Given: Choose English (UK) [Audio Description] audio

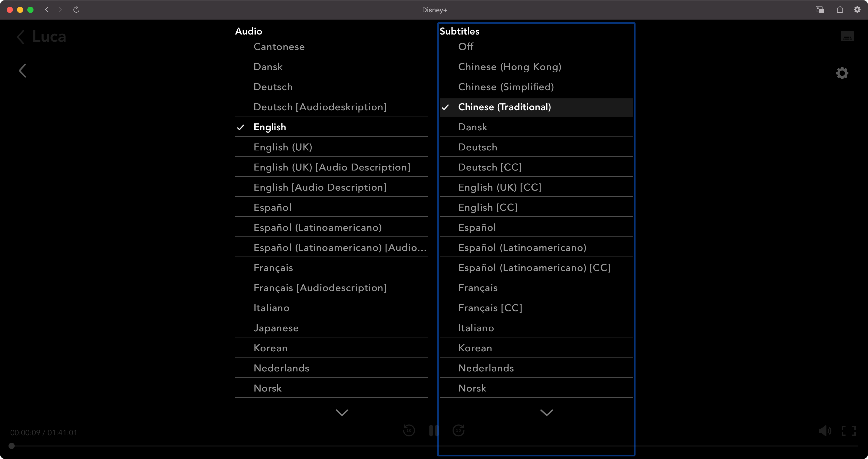Looking at the screenshot, I should click(331, 167).
